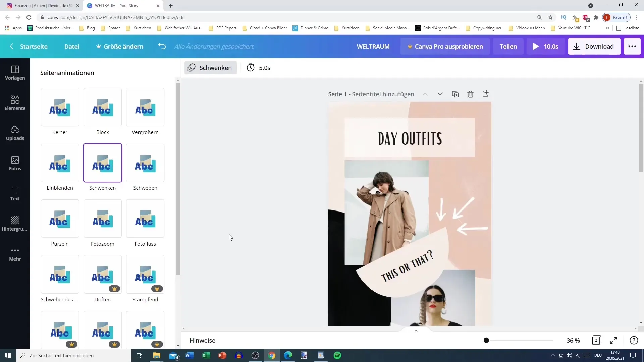Move page up with the chevron
The width and height of the screenshot is (644, 362).
(x=425, y=94)
